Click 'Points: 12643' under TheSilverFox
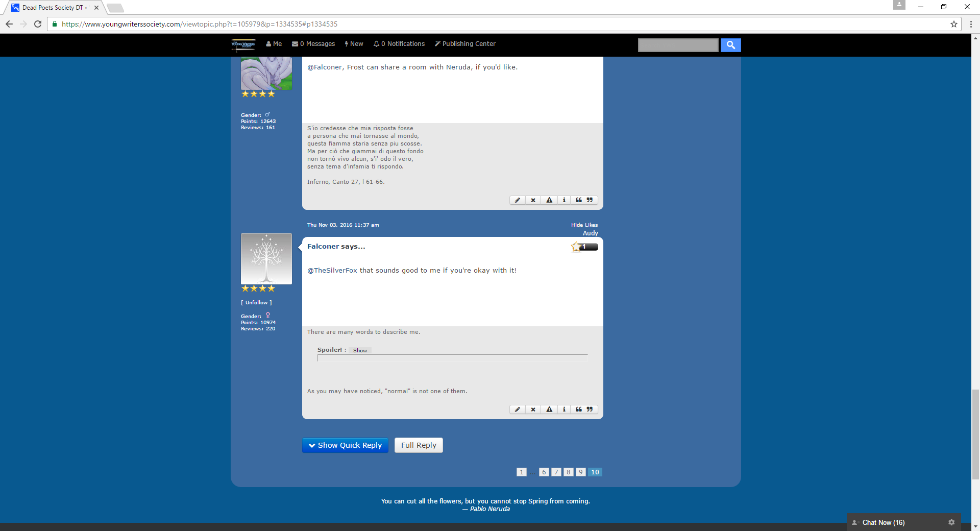This screenshot has height=531, width=980. click(258, 122)
